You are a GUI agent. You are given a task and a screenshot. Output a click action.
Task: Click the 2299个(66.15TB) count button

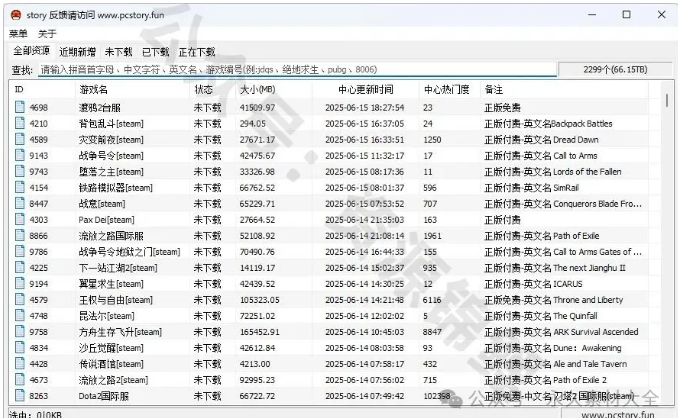(615, 70)
